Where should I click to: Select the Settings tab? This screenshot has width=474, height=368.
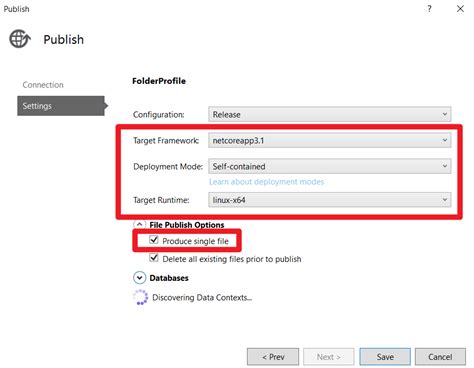pos(61,106)
